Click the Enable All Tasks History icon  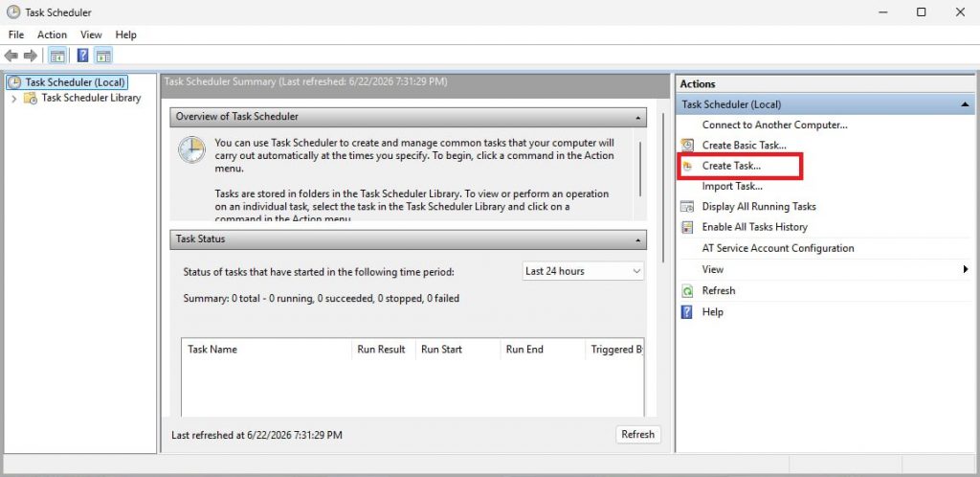click(x=687, y=227)
